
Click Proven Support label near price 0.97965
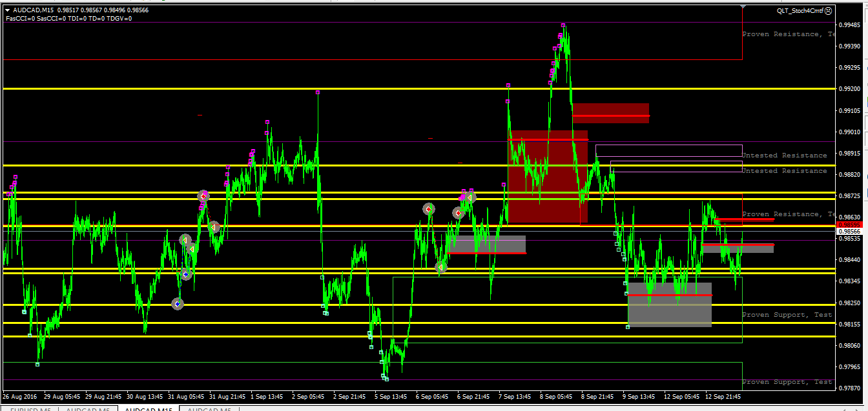point(787,382)
